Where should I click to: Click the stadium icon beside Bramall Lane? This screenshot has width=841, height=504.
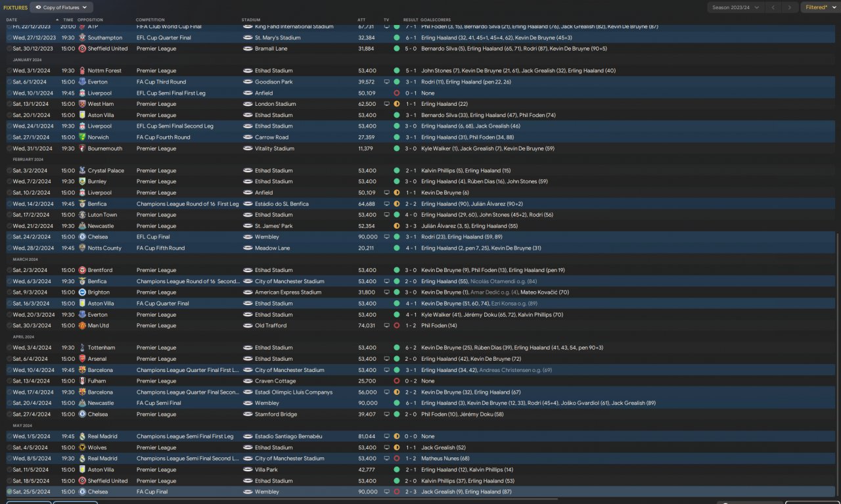tap(248, 49)
